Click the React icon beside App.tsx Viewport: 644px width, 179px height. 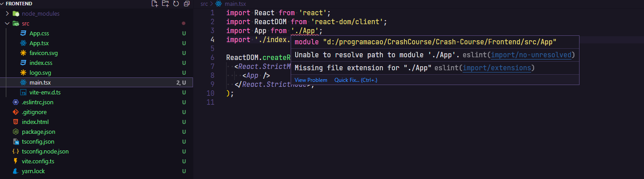pos(23,43)
